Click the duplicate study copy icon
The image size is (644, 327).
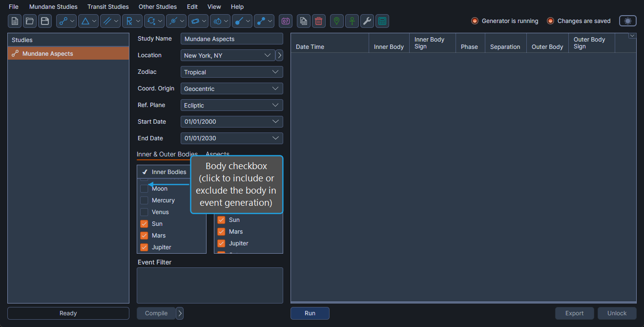click(304, 21)
